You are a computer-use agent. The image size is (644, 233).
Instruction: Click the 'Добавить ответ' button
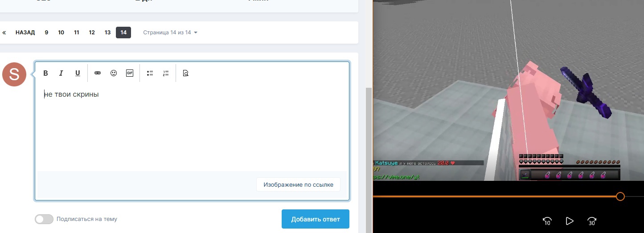point(315,219)
